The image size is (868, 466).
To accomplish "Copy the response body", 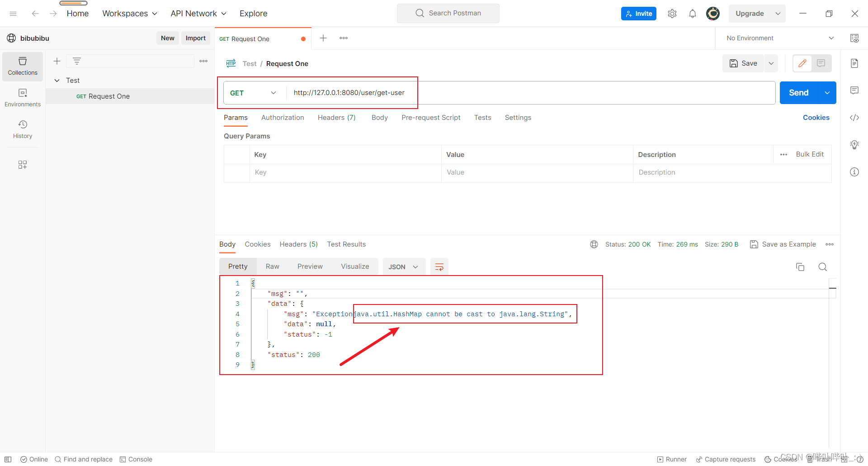I will pos(800,267).
